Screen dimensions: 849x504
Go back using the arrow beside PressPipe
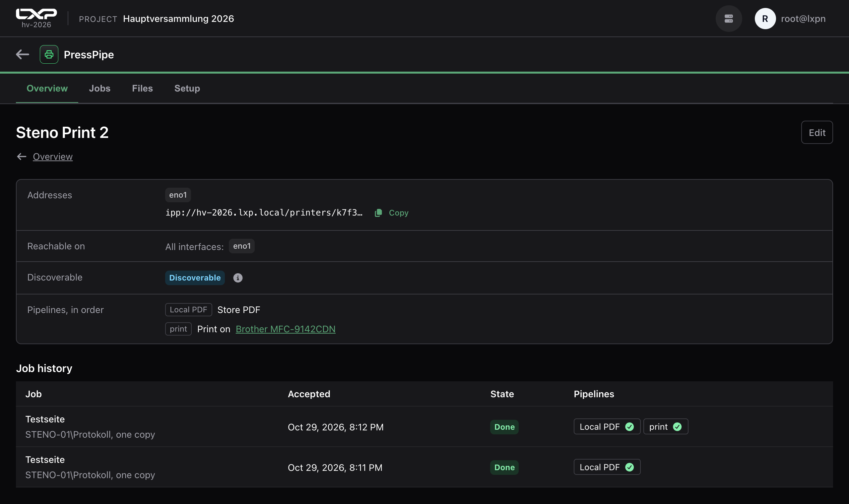tap(23, 54)
